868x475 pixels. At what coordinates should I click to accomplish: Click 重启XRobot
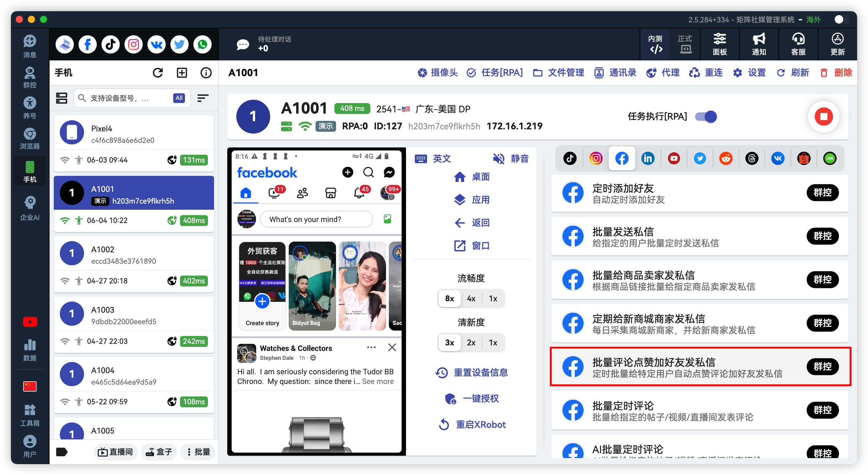[472, 425]
